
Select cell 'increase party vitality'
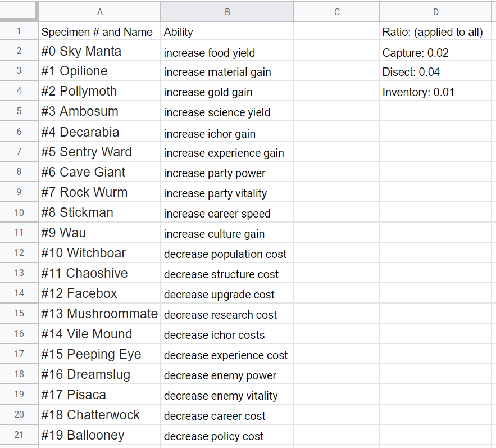point(227,192)
